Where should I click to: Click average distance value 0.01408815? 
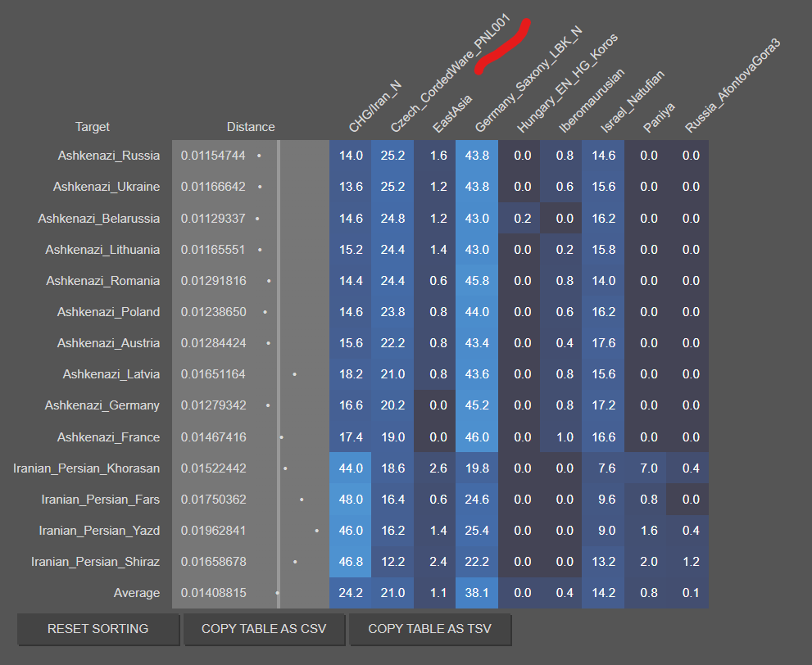[213, 593]
